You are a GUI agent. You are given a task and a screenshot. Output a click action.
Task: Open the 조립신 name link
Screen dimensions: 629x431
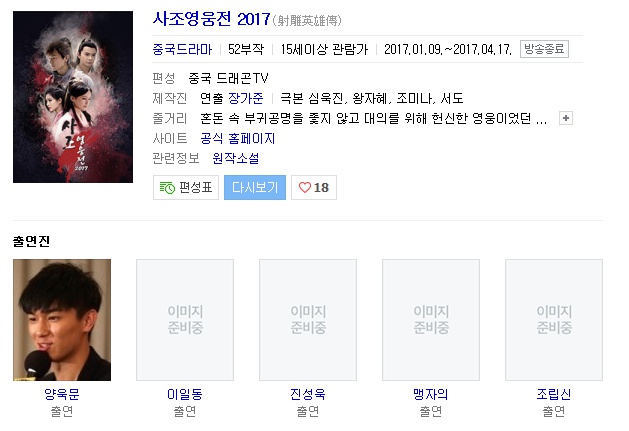[554, 394]
